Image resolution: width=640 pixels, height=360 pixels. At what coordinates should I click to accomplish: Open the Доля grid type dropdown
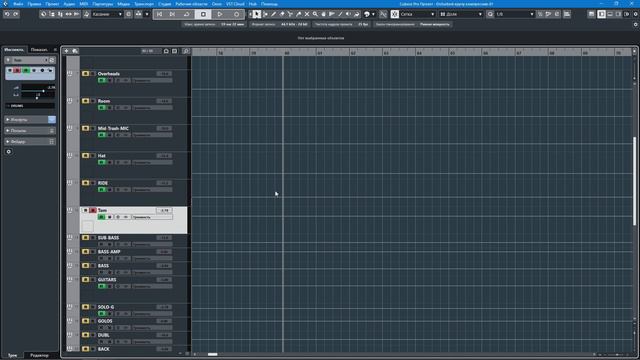pyautogui.click(x=460, y=14)
